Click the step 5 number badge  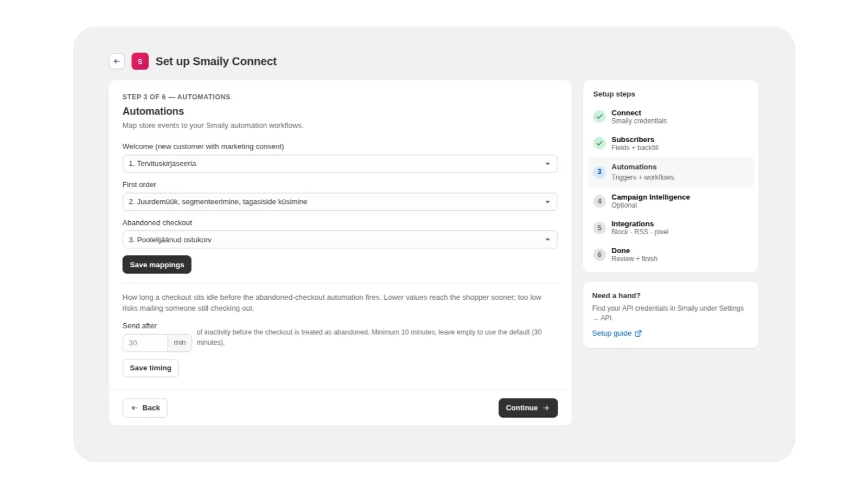coord(599,228)
